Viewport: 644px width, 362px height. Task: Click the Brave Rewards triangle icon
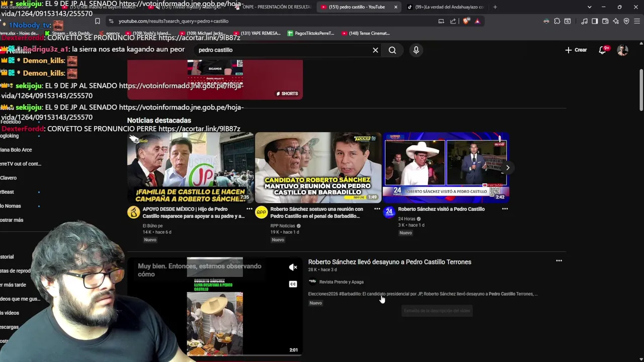pos(477,21)
